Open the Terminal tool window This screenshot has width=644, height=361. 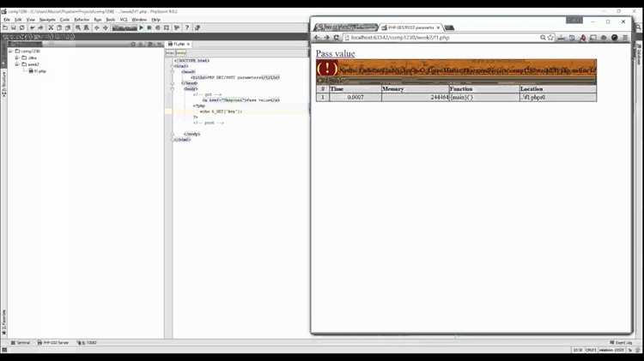click(20, 342)
